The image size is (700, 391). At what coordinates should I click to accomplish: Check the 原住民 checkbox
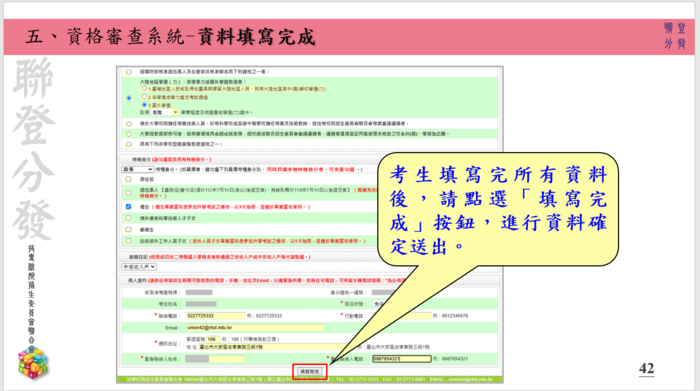point(129,179)
